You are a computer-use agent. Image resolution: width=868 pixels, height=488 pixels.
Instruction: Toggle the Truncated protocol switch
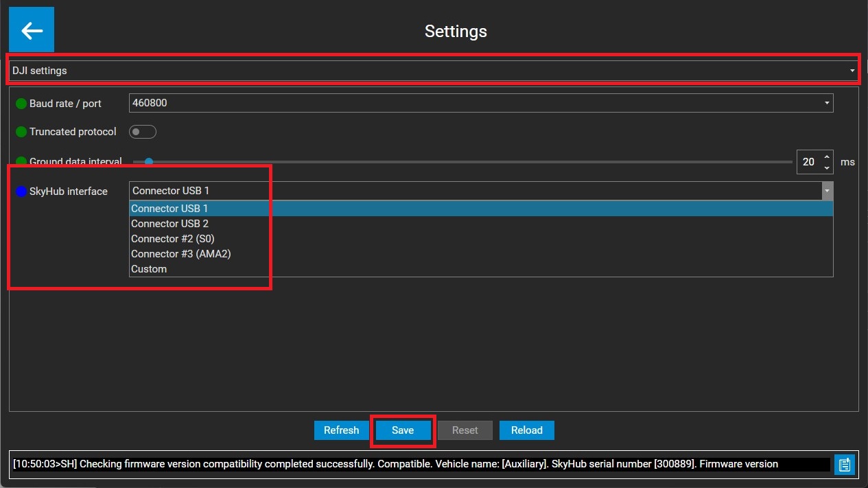143,132
